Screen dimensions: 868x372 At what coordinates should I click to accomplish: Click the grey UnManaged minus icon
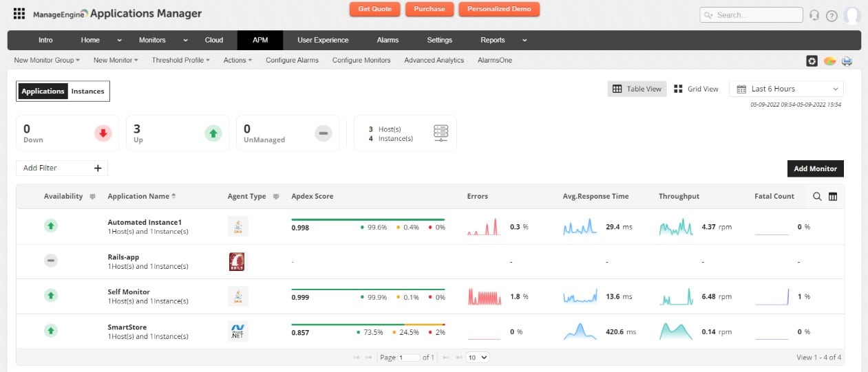(x=324, y=133)
